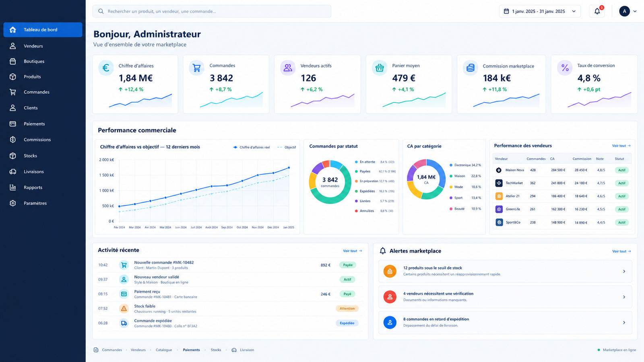Open the date range dropdown
644x362 pixels.
pyautogui.click(x=540, y=11)
